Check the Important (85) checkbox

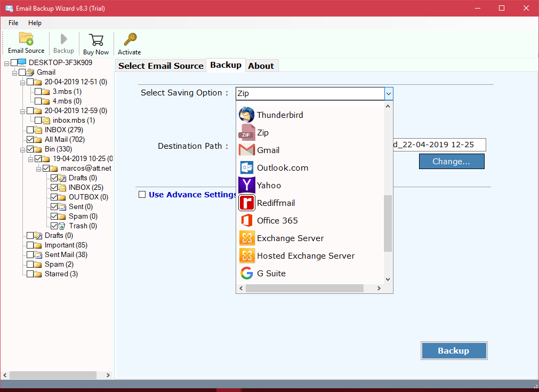(x=30, y=245)
